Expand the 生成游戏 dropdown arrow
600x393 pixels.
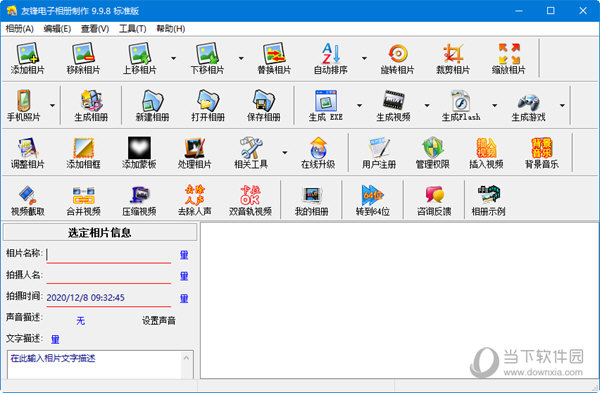(562, 105)
